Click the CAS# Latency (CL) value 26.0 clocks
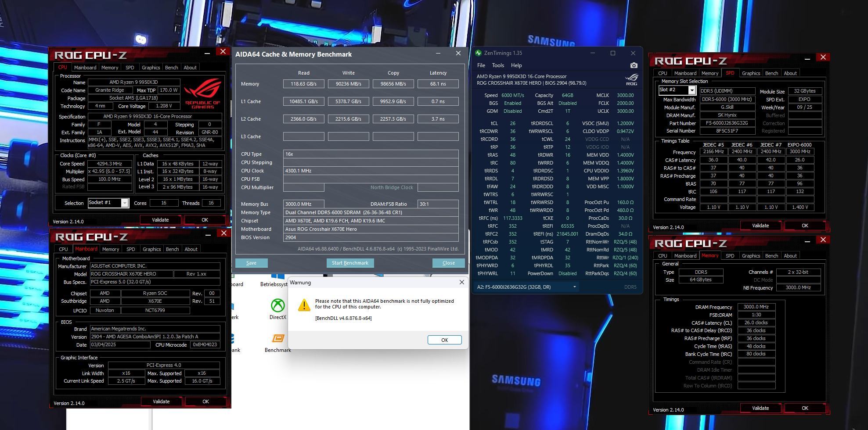This screenshot has height=430, width=868. 756,323
